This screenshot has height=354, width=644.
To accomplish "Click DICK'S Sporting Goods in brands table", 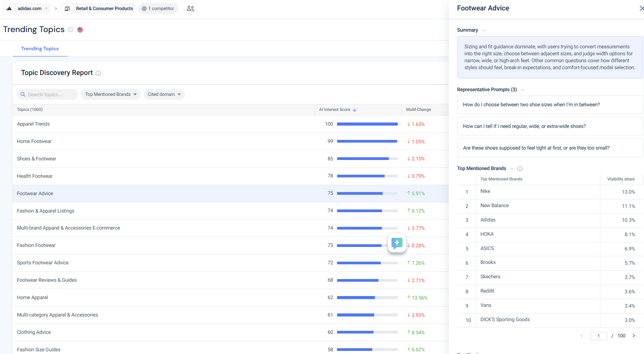I will pyautogui.click(x=505, y=320).
